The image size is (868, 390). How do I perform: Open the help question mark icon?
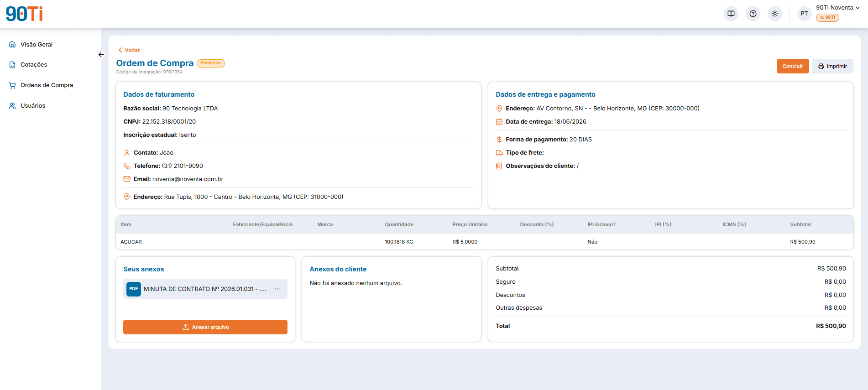point(753,14)
